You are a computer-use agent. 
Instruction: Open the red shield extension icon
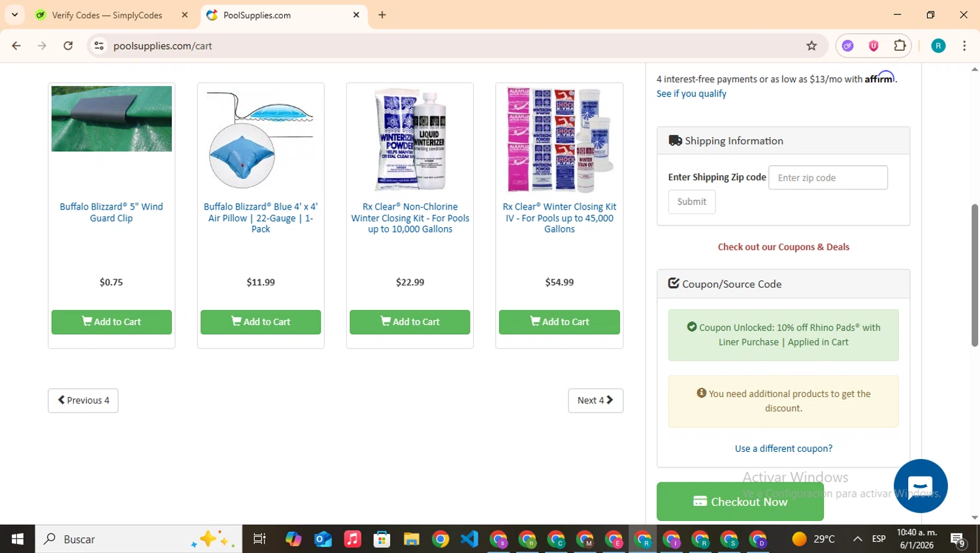tap(874, 46)
